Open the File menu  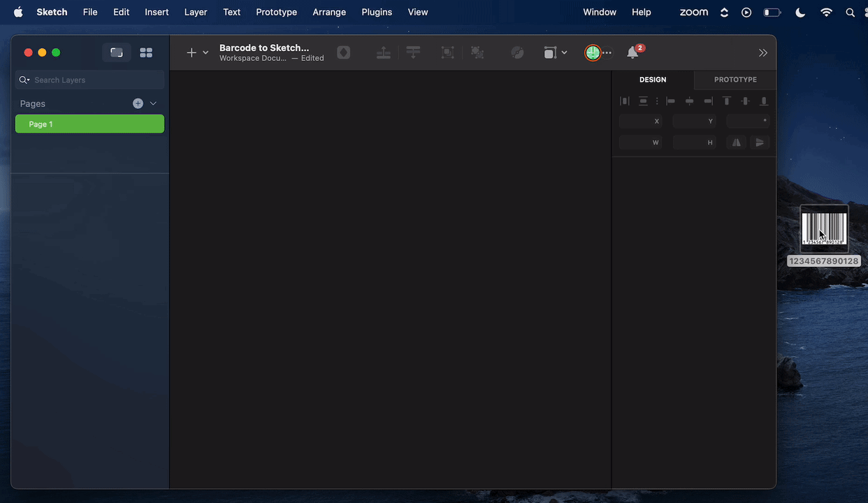click(x=90, y=12)
